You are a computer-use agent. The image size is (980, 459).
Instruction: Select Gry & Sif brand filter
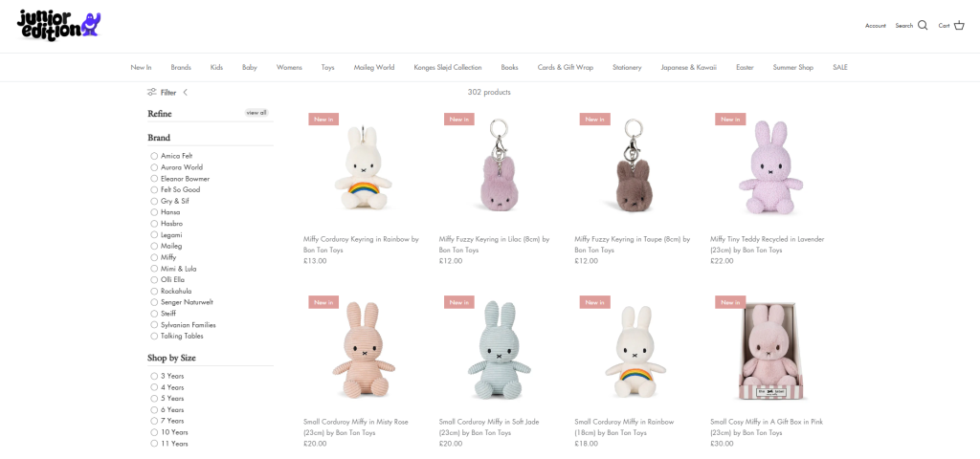pyautogui.click(x=169, y=201)
